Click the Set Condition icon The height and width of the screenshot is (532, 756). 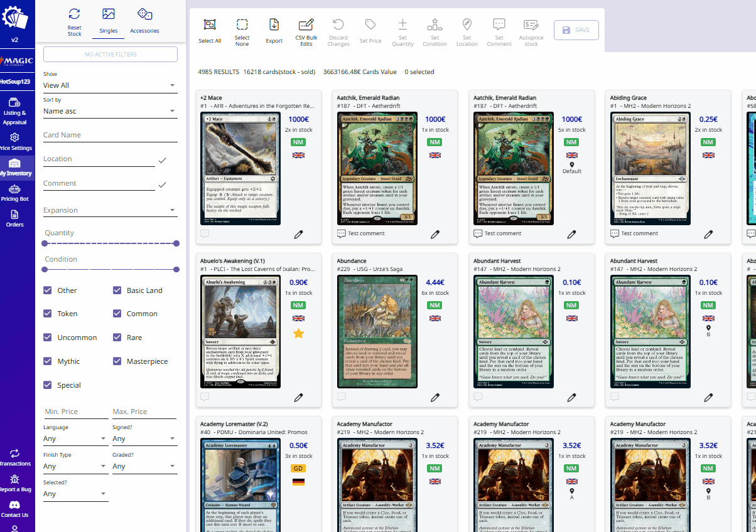tap(435, 24)
